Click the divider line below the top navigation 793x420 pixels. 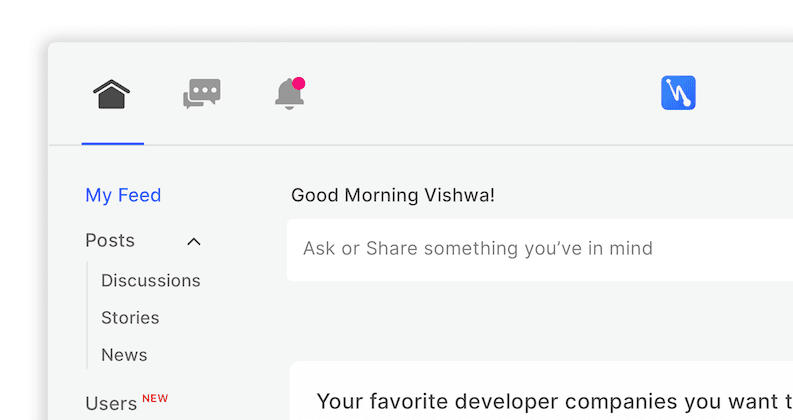pyautogui.click(x=450, y=146)
